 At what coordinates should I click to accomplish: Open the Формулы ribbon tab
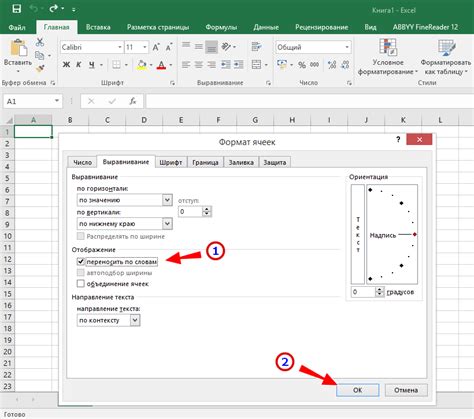point(221,27)
